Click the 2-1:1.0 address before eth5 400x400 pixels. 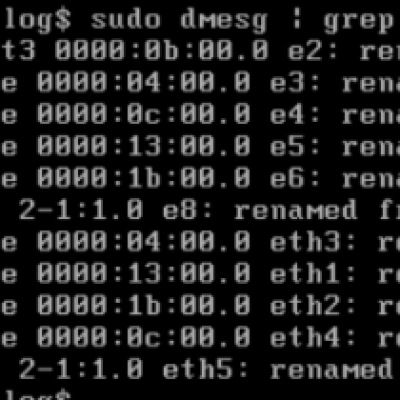pos(81,370)
